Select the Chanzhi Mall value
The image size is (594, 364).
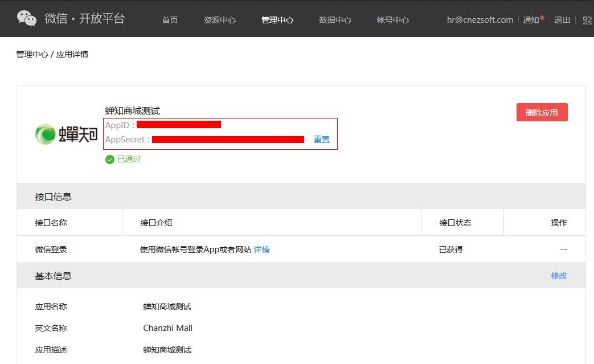[x=168, y=328]
